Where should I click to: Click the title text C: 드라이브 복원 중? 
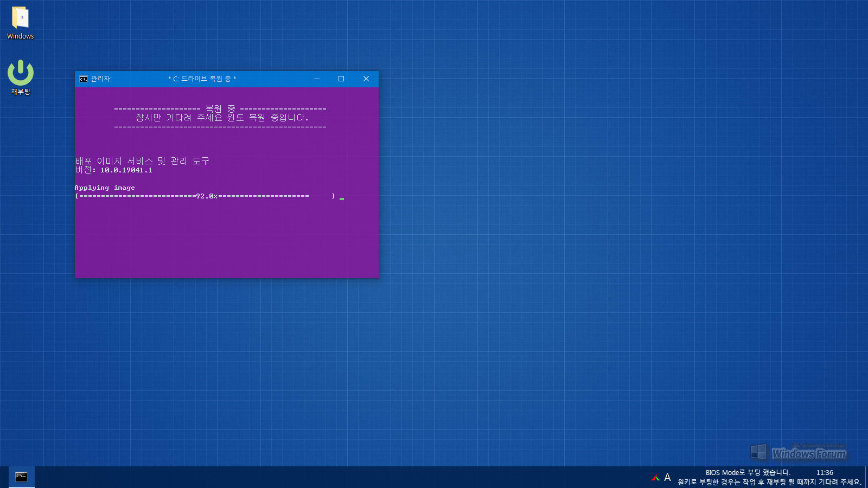pos(202,79)
